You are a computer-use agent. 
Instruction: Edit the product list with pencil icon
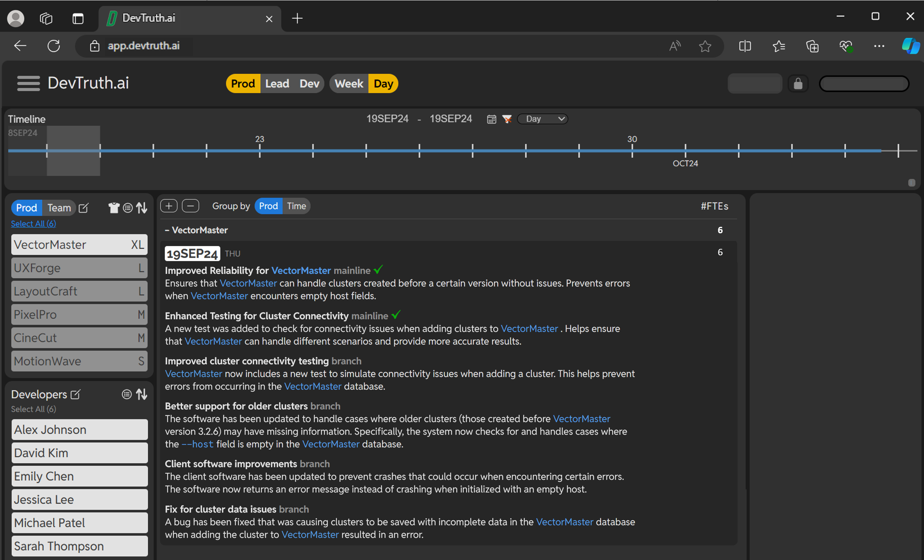[x=84, y=208]
